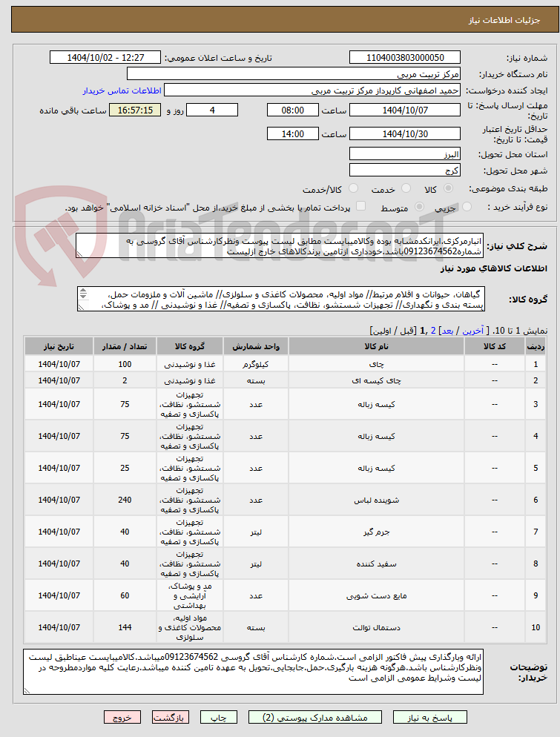Select the خدمت radio button

click(406, 188)
